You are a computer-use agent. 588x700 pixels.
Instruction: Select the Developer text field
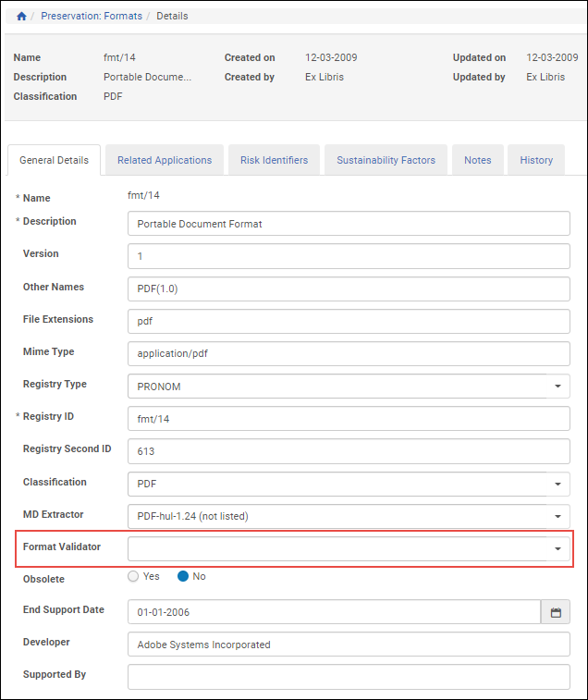[x=348, y=645]
